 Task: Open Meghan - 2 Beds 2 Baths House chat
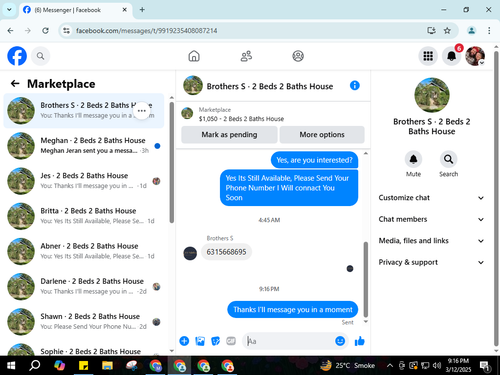click(84, 146)
